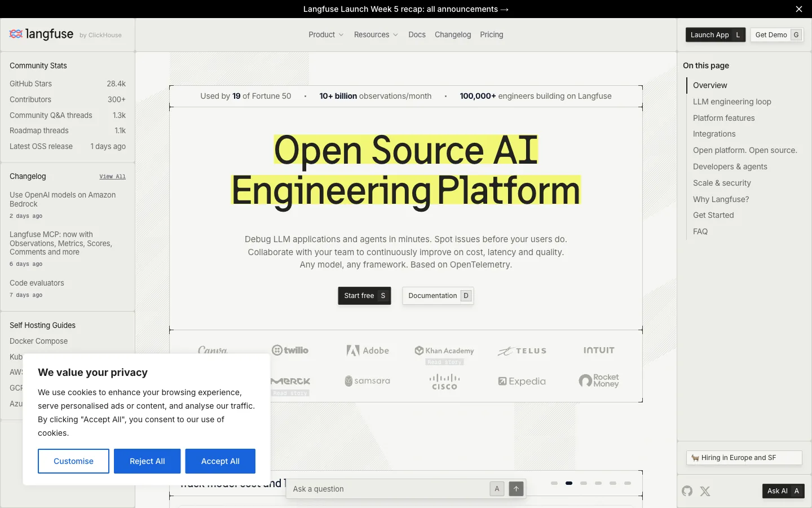The width and height of the screenshot is (812, 508).
Task: Select the first carousel indicator dash
Action: [x=554, y=483]
